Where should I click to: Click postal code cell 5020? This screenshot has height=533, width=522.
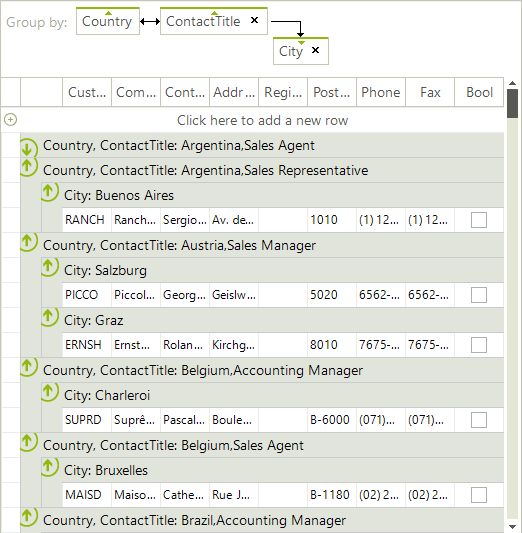[x=332, y=295]
